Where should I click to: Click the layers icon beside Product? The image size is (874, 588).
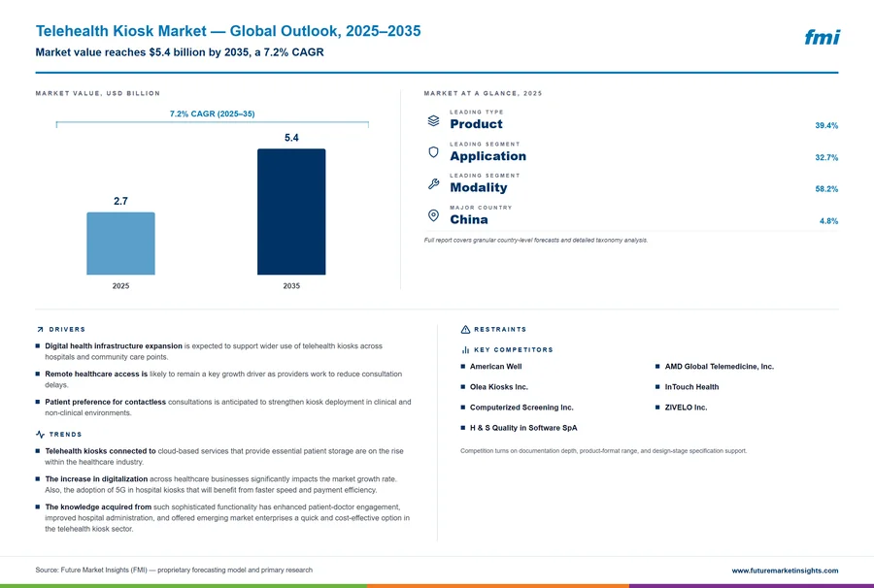coord(434,120)
